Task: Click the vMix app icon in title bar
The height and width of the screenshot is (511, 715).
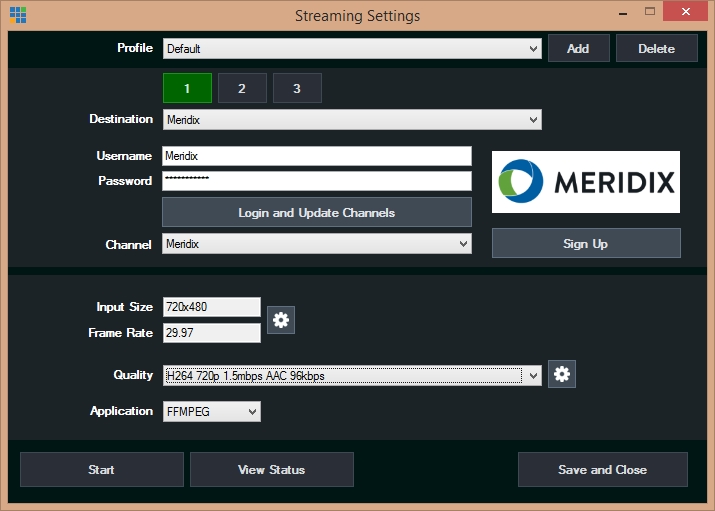Action: (x=17, y=16)
